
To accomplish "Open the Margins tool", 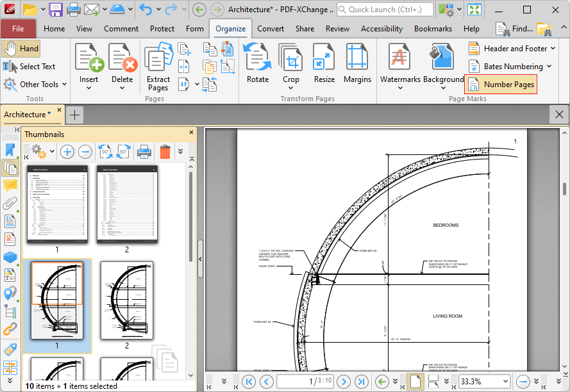I will point(357,63).
